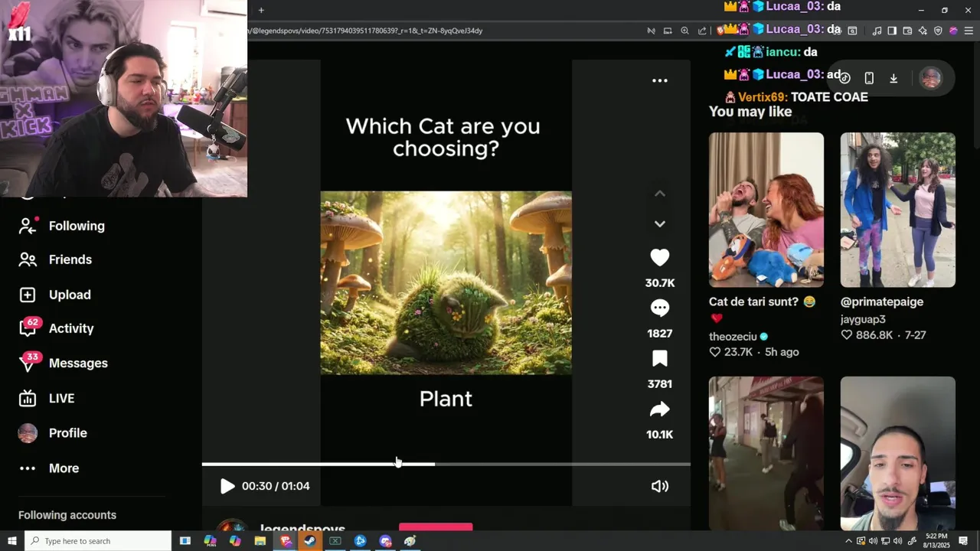The height and width of the screenshot is (551, 980).
Task: Open the Get TikTok coins icon
Action: [x=844, y=78]
